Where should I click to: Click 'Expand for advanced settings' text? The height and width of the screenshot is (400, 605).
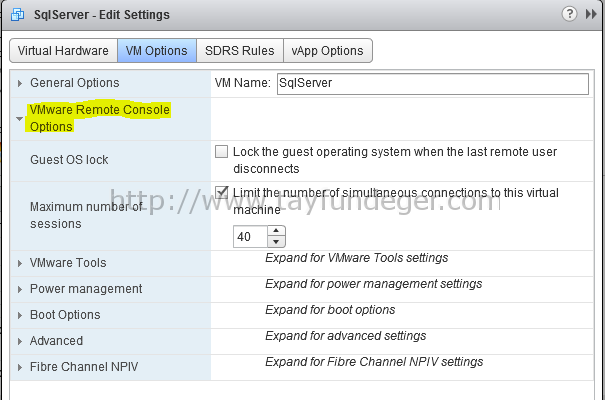[346, 336]
